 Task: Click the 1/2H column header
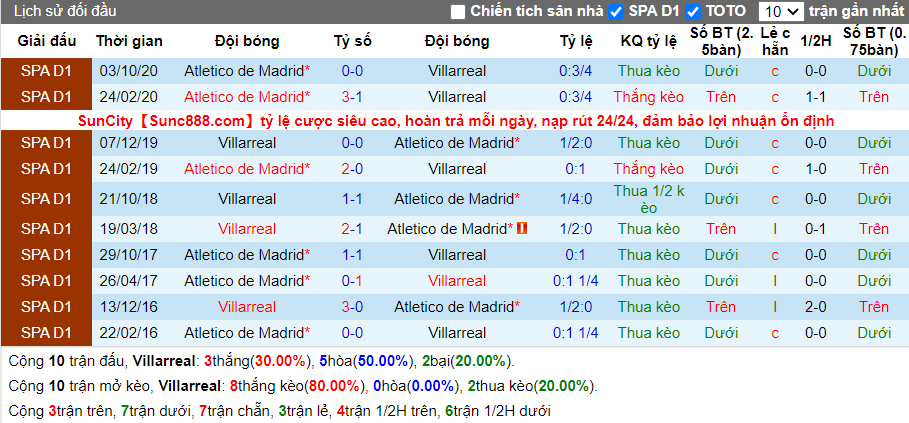pyautogui.click(x=816, y=41)
